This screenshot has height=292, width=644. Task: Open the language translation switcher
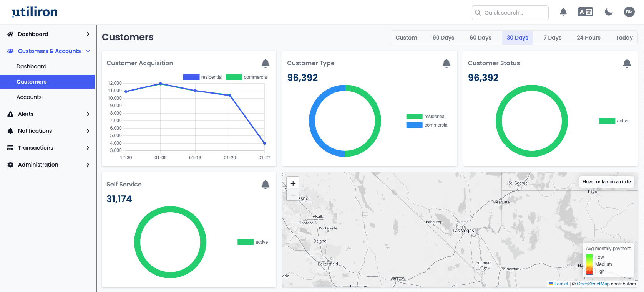(586, 12)
